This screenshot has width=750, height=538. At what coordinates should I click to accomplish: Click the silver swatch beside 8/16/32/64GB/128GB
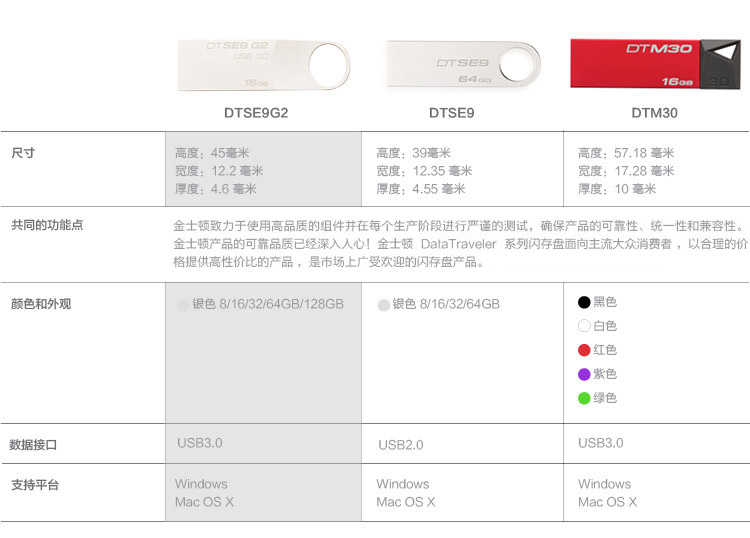pos(183,305)
